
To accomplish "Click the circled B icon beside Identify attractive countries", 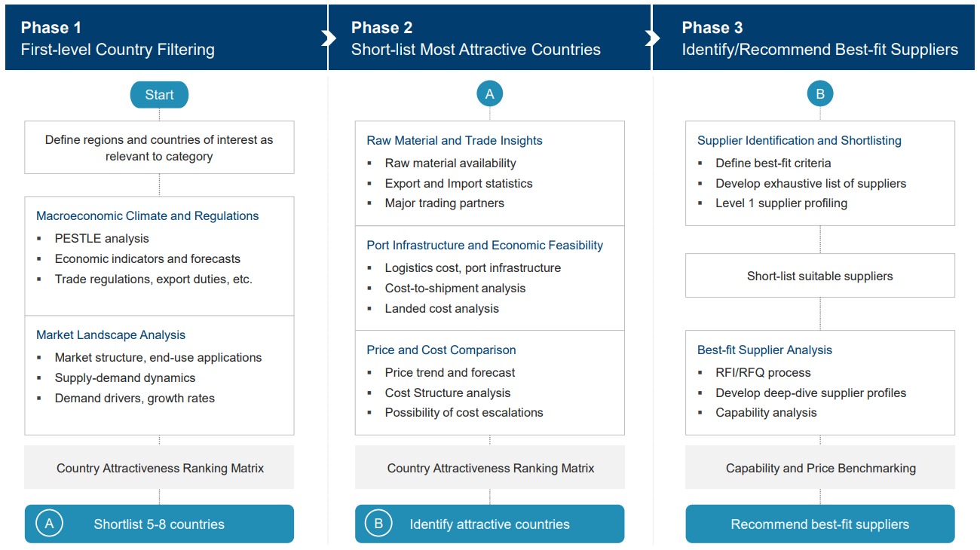I will [x=379, y=524].
